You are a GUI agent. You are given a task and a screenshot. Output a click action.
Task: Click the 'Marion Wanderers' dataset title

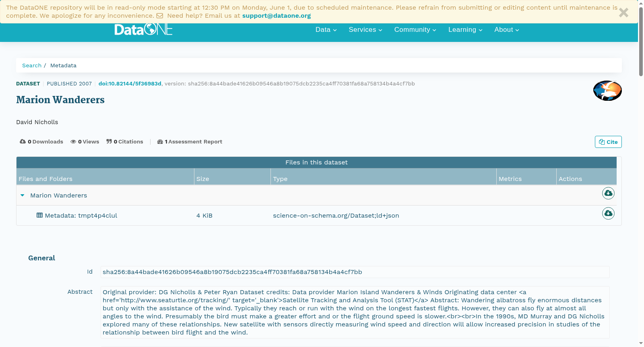(x=60, y=100)
